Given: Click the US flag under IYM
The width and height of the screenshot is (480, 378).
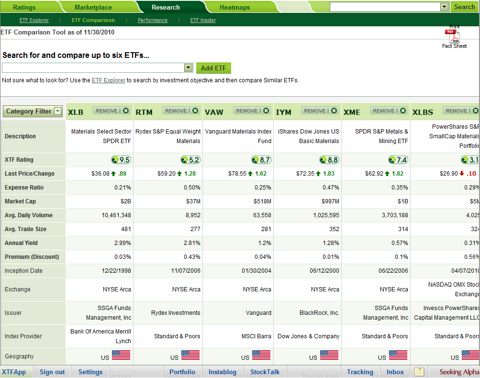Looking at the screenshot, I should pyautogui.click(x=329, y=355).
